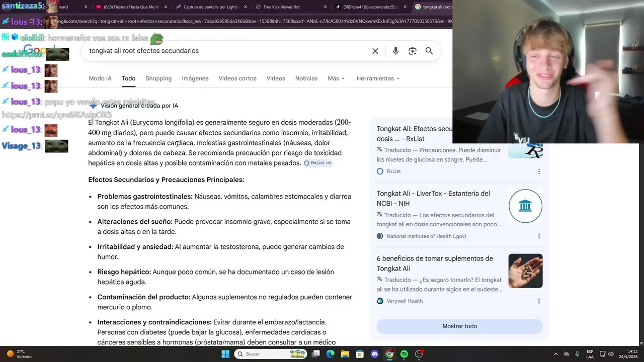Image resolution: width=644 pixels, height=362 pixels.
Task: Click the browser address bar URL
Action: pyautogui.click(x=252, y=21)
